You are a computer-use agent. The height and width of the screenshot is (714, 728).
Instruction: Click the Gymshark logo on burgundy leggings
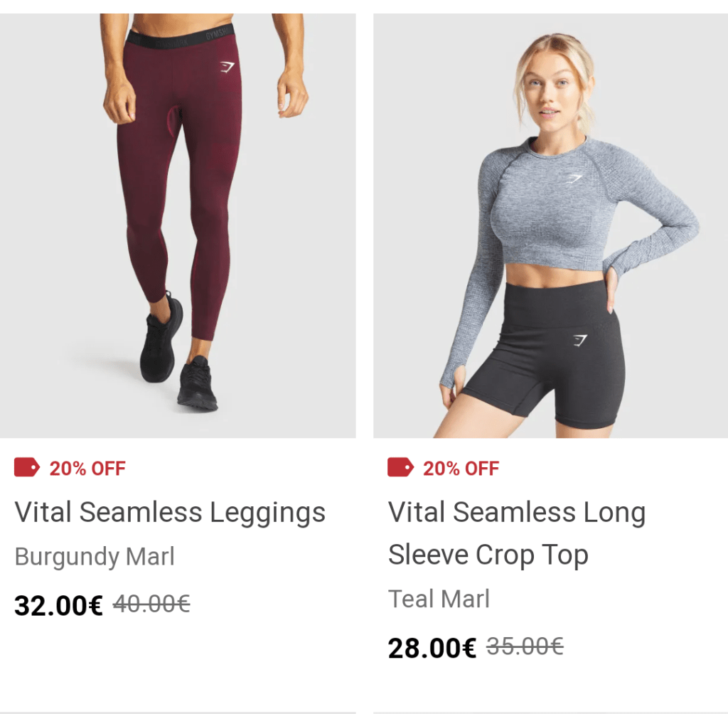[226, 68]
